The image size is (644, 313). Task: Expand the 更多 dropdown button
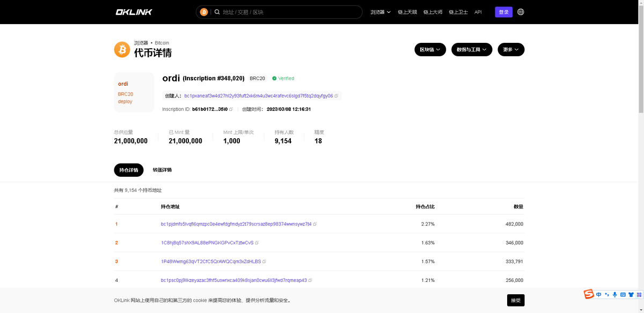click(x=511, y=50)
